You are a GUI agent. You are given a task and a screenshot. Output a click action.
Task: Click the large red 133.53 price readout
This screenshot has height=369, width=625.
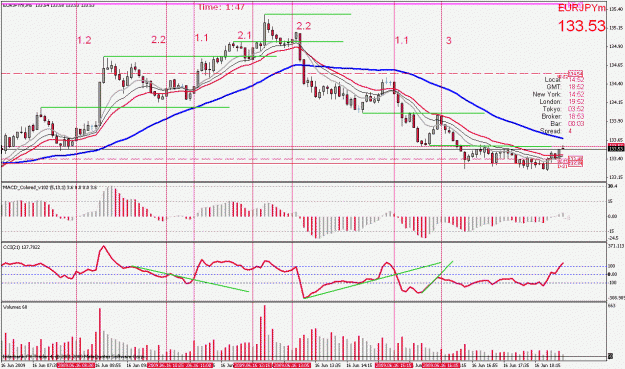point(582,26)
